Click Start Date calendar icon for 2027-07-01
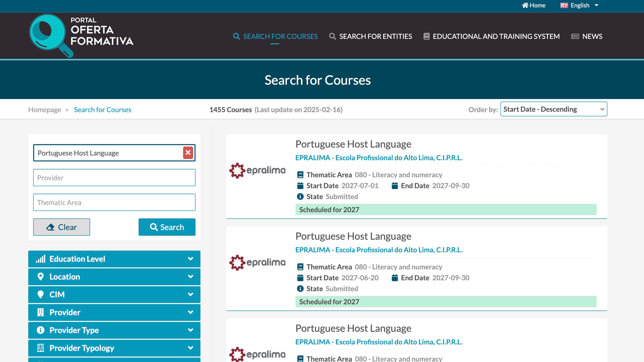Viewport: 644px width, 362px height. point(300,186)
